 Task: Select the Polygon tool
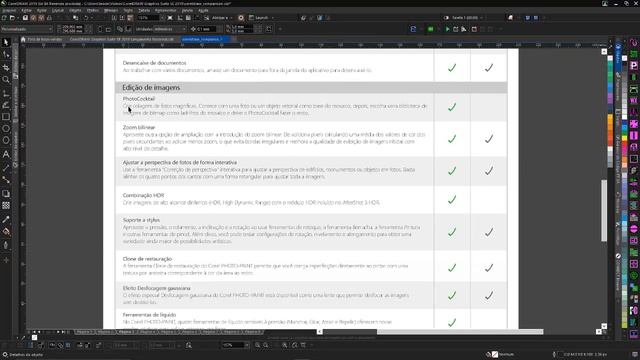(6, 140)
